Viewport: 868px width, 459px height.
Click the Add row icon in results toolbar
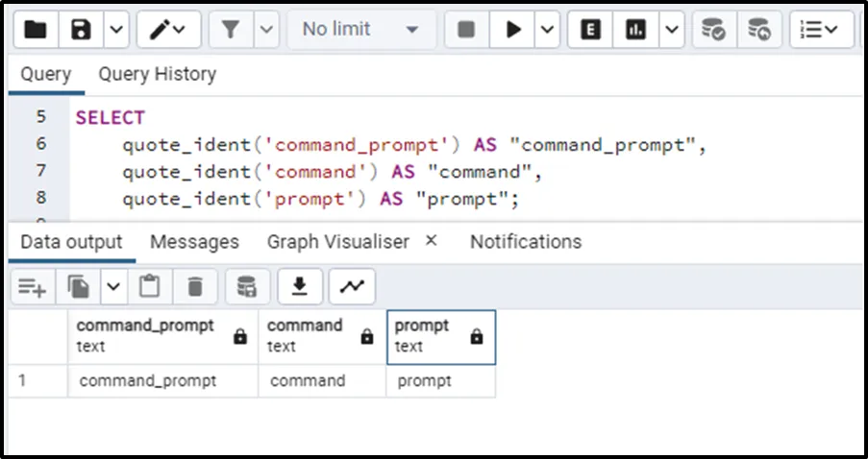(33, 285)
